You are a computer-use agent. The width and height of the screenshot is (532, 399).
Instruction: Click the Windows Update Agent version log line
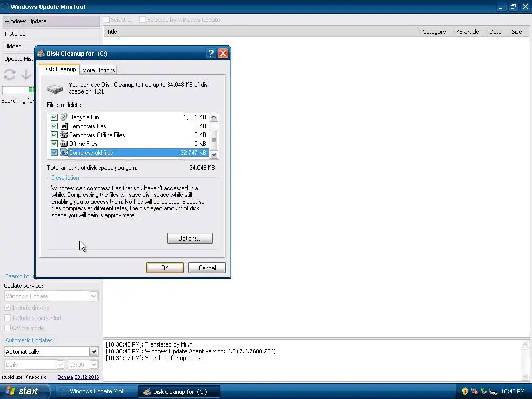click(190, 351)
